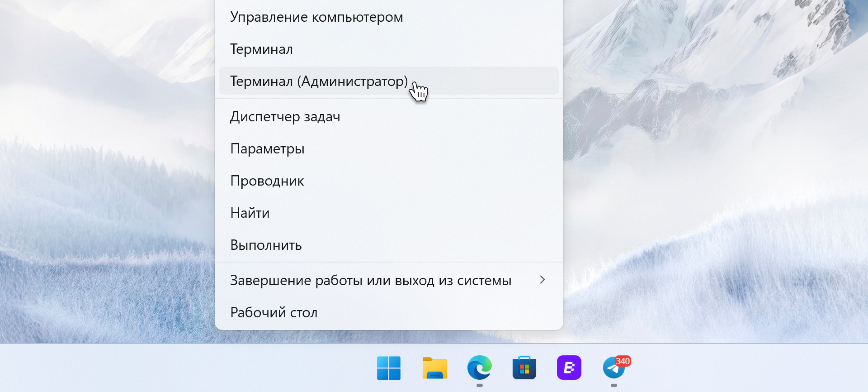Click the purple E app icon
868x392 pixels.
tap(569, 368)
